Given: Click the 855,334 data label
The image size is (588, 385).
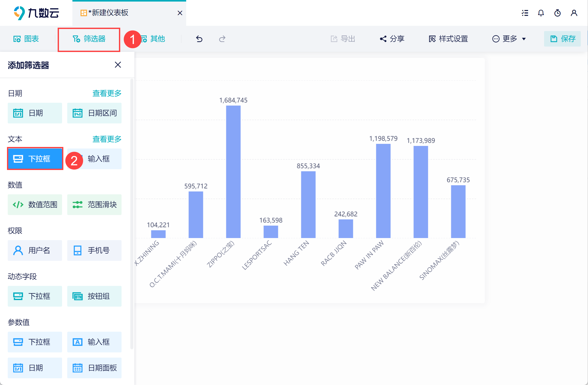Looking at the screenshot, I should click(308, 166).
